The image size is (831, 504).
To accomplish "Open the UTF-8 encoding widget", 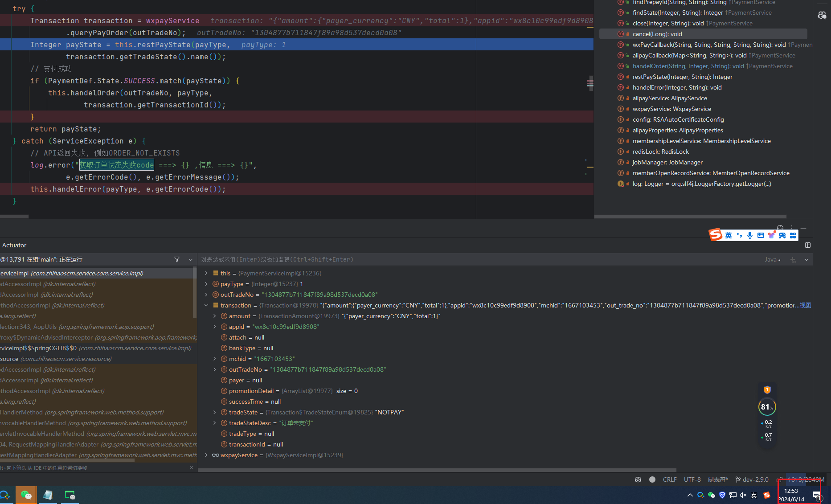I will (x=692, y=479).
